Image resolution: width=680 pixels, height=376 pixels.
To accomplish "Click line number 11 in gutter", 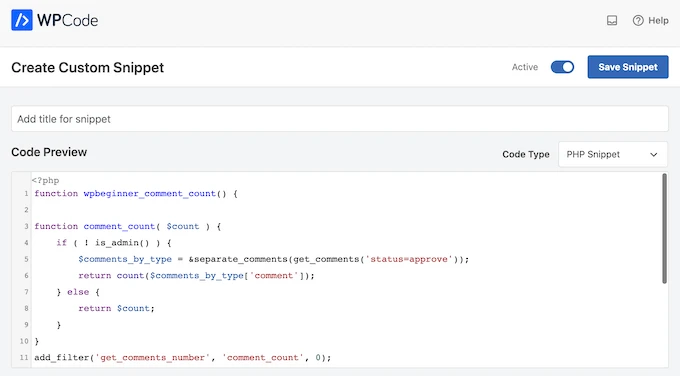I will tap(24, 358).
